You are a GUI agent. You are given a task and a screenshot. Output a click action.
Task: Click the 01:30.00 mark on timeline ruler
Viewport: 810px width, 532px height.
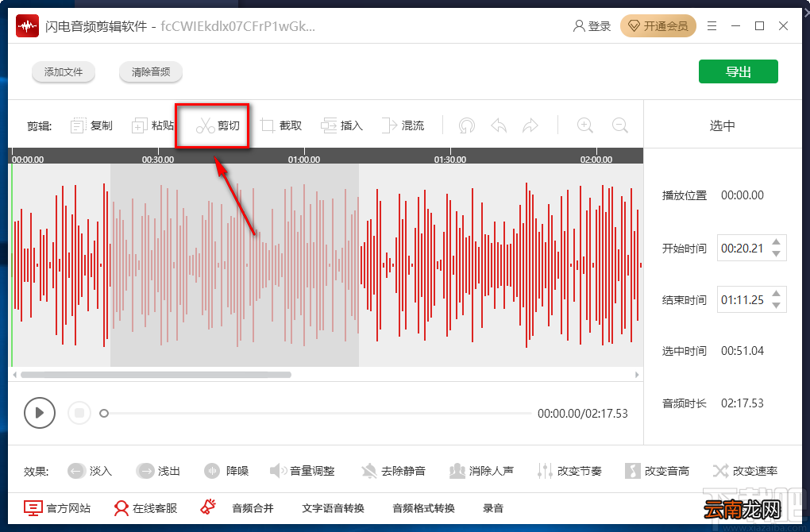pos(450,160)
